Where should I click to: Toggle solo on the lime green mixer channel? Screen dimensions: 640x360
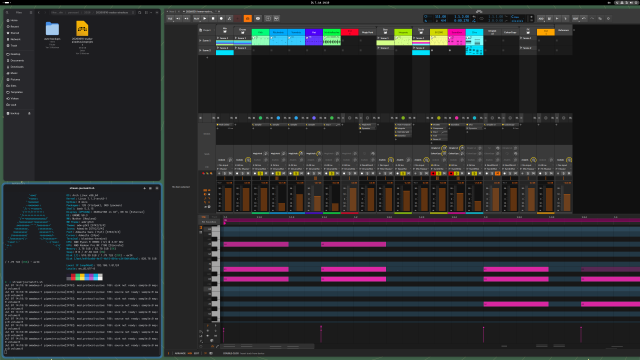(403, 173)
